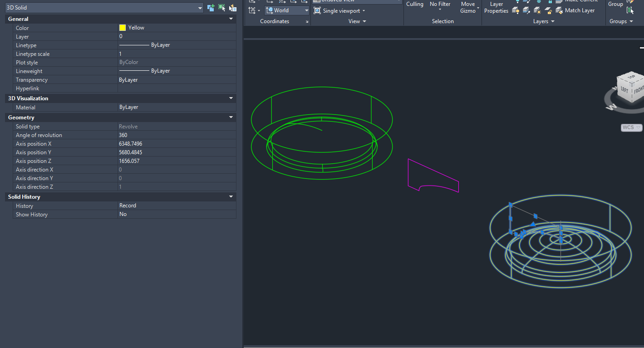Click the empty Hyperlink value field

pos(177,88)
